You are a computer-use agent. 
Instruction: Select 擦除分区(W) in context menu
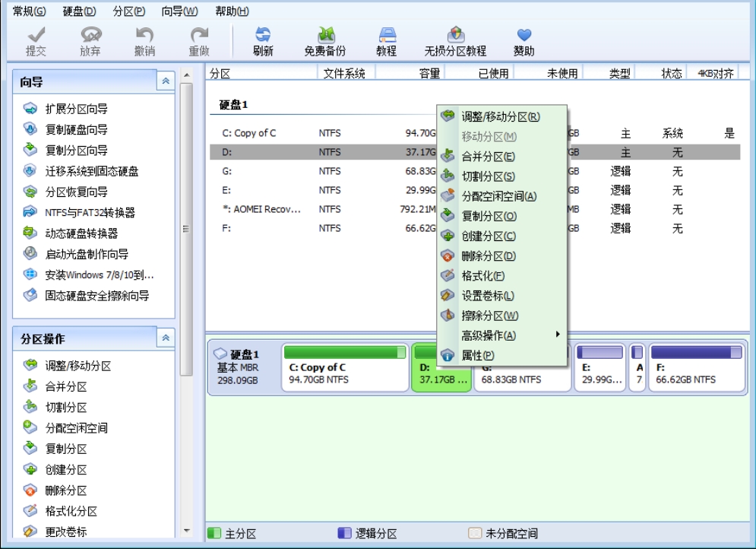(x=501, y=316)
